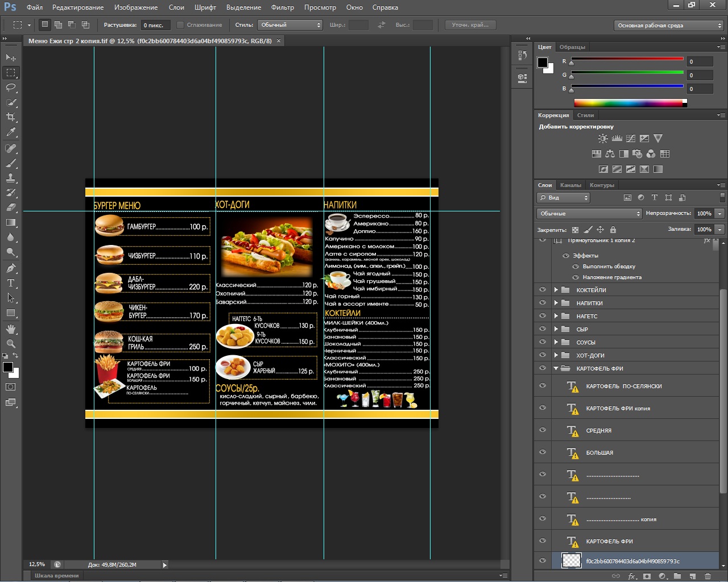728x582 pixels.
Task: Open the Стиль dropdown set to Обычный
Action: [290, 25]
